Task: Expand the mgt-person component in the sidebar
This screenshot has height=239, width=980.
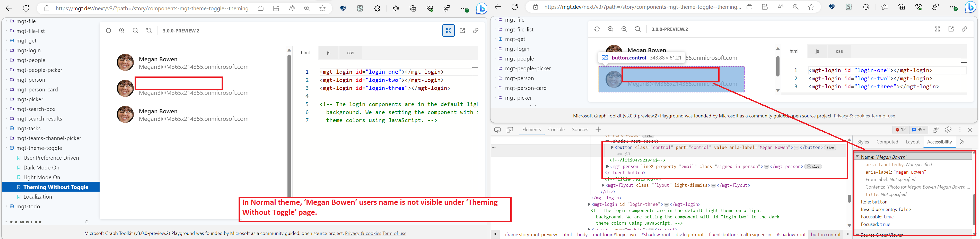Action: pos(6,80)
